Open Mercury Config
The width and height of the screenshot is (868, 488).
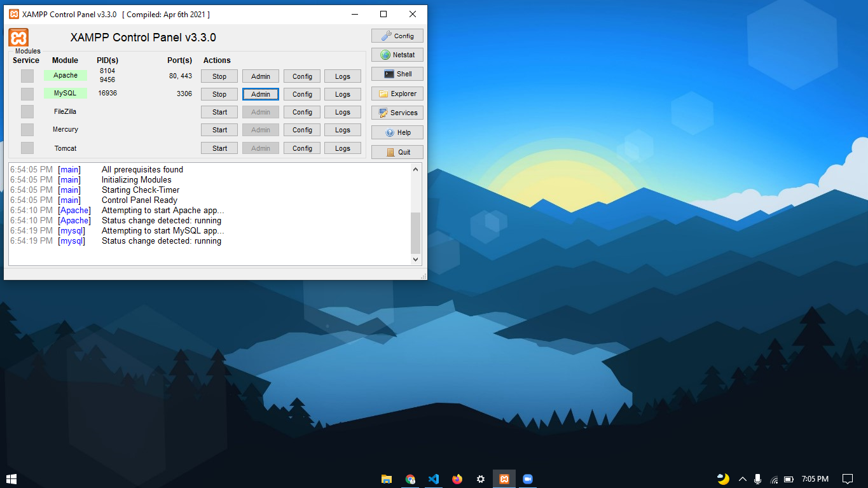coord(302,130)
